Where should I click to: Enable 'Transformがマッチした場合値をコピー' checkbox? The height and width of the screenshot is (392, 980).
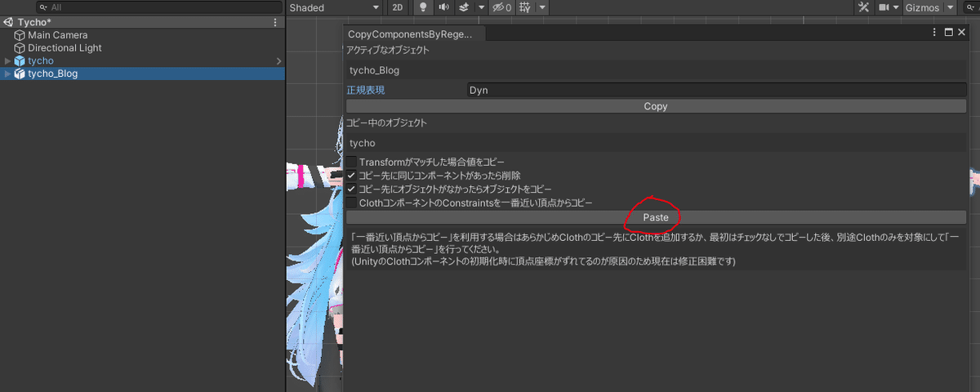(x=351, y=162)
